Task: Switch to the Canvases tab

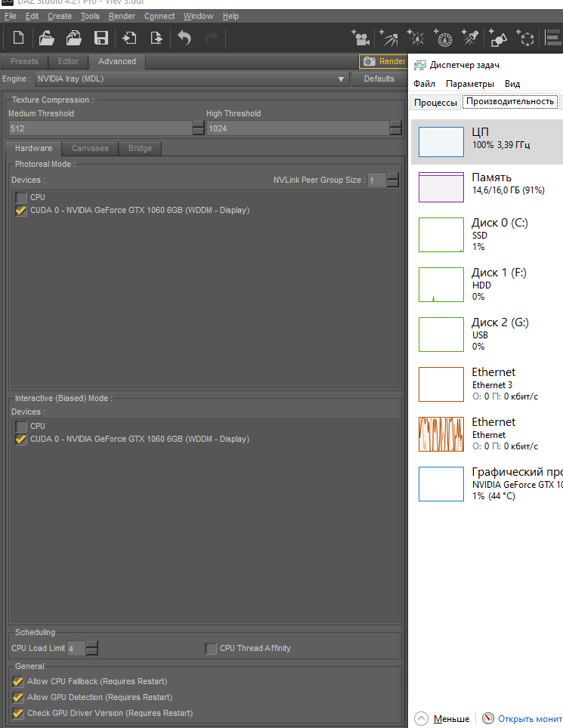Action: [90, 148]
